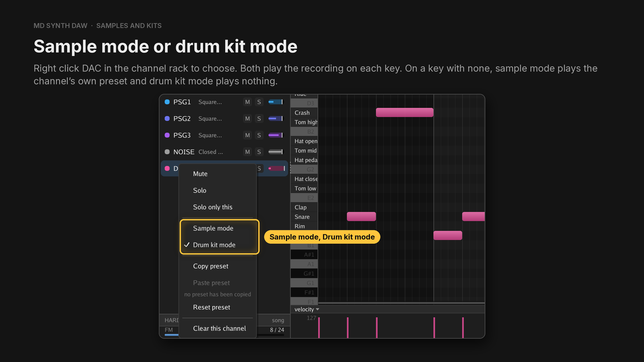Click the PSG1 channel color dot

(167, 102)
